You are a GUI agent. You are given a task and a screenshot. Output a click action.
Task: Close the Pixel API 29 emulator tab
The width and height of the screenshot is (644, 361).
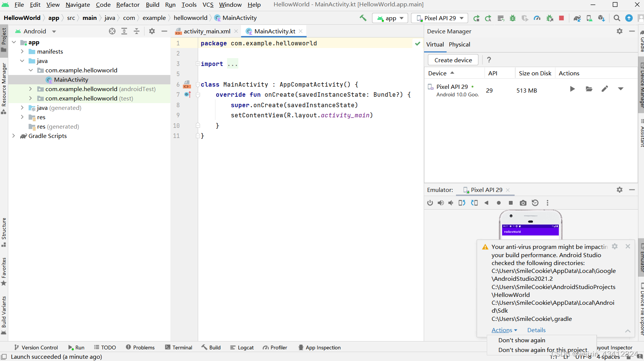click(508, 190)
